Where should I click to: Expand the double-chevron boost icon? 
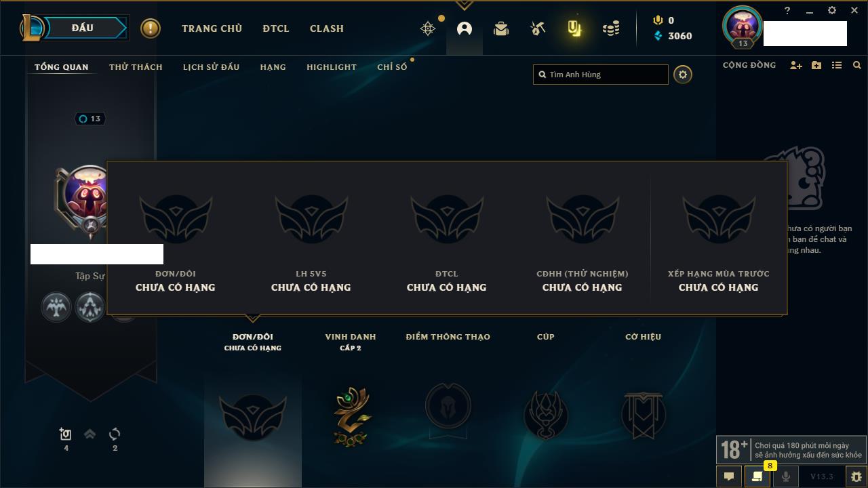tap(90, 434)
